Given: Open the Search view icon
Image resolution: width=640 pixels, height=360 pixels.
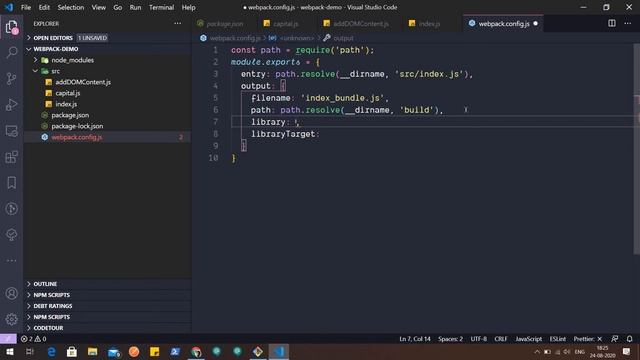Looking at the screenshot, I should point(11,52).
